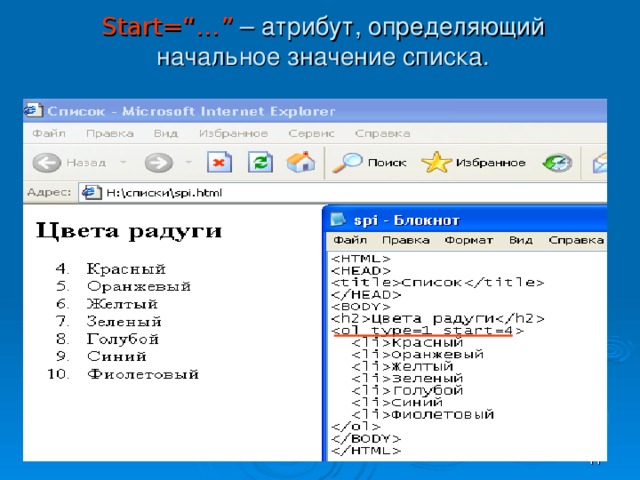The height and width of the screenshot is (480, 640).
Task: Click the <ol type=1 start=4> line in Notepad
Action: click(427, 330)
